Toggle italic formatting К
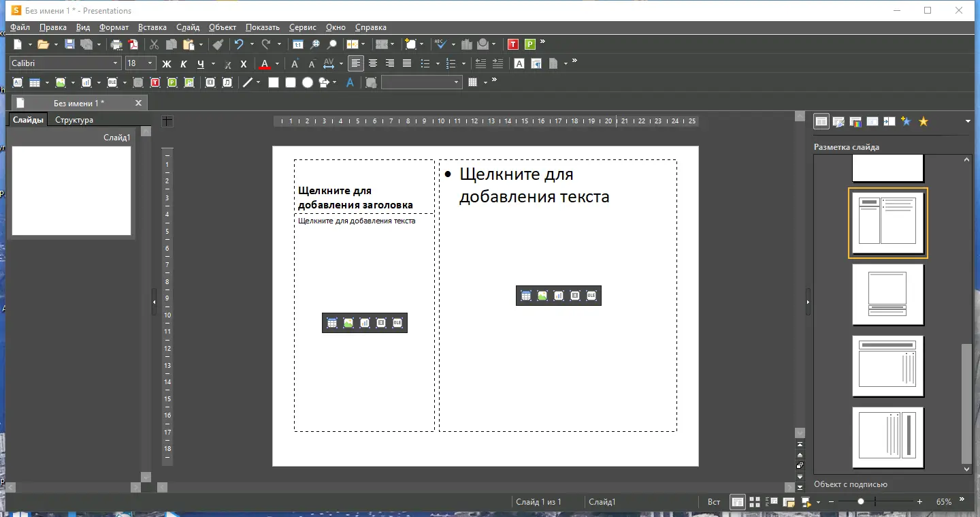Image resolution: width=980 pixels, height=517 pixels. coord(183,64)
